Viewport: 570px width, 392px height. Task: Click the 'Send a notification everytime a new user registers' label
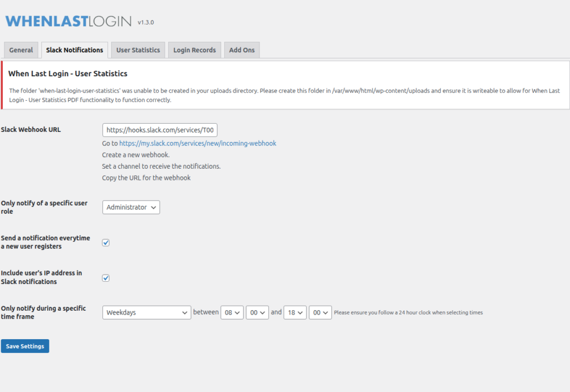(46, 242)
